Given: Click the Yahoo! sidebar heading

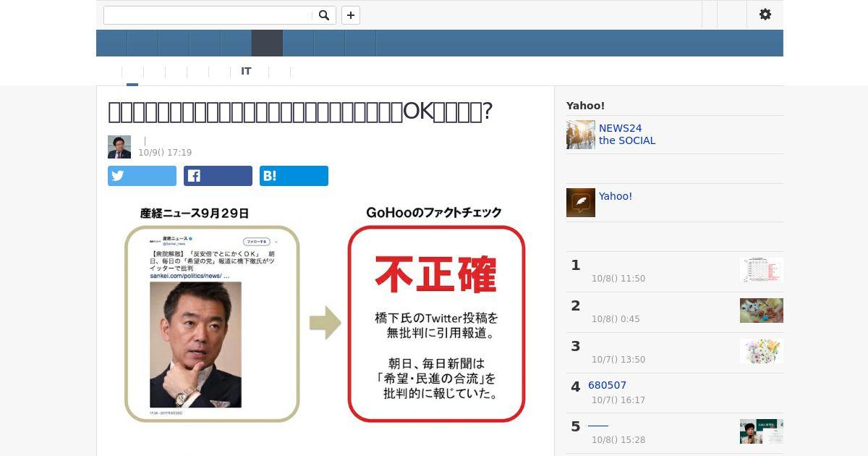Looking at the screenshot, I should pyautogui.click(x=585, y=106).
